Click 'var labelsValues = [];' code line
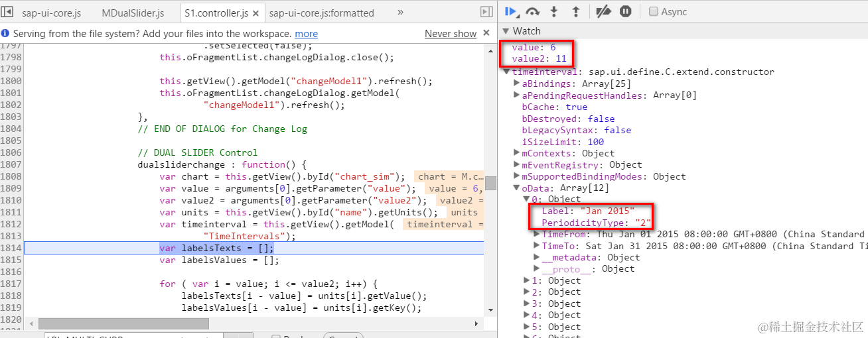Viewport: 868px width, 338px height. point(219,260)
